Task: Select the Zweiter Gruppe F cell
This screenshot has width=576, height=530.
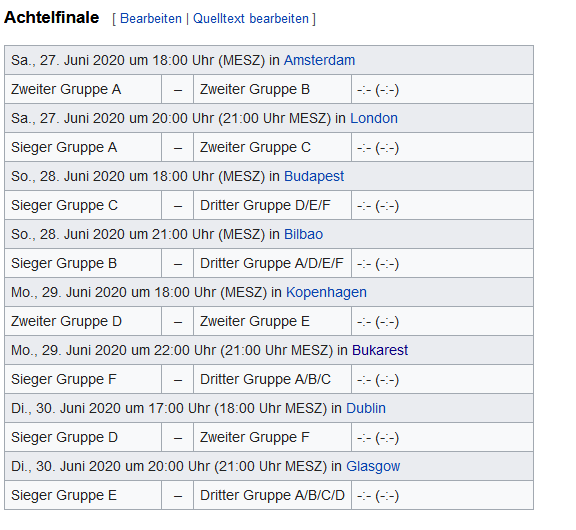Action: (x=272, y=437)
